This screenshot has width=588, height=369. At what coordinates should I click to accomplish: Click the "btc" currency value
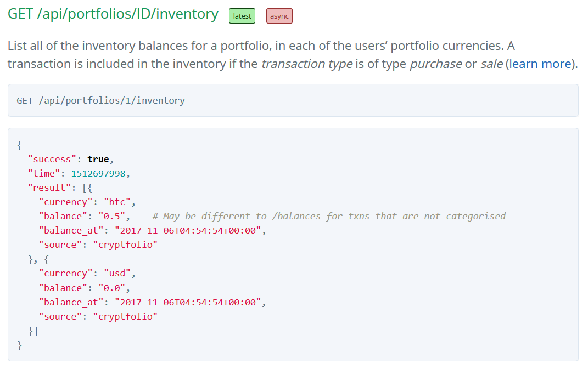tap(117, 202)
